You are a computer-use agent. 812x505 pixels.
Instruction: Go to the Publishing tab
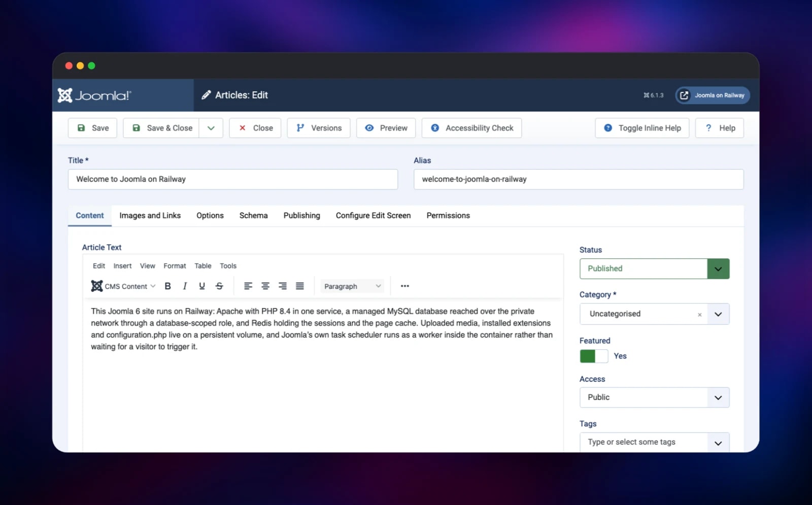pos(302,216)
